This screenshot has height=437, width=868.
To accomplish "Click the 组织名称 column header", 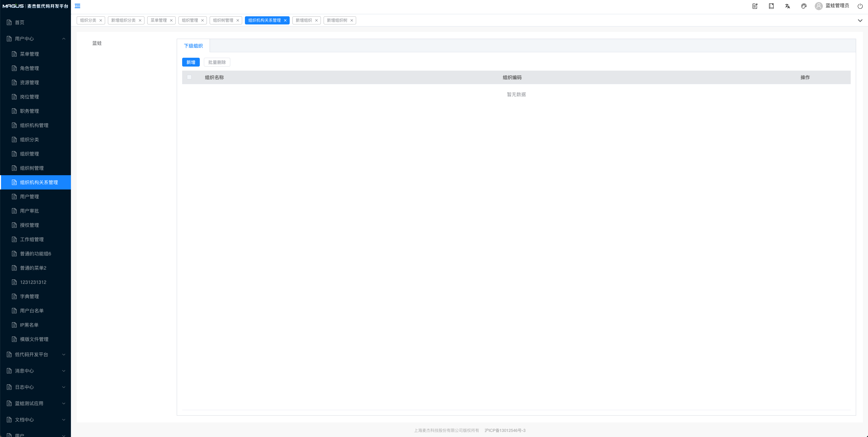I will pos(214,77).
